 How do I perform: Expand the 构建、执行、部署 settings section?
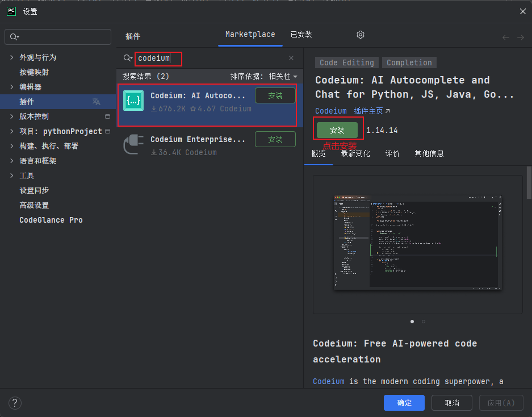(12, 146)
